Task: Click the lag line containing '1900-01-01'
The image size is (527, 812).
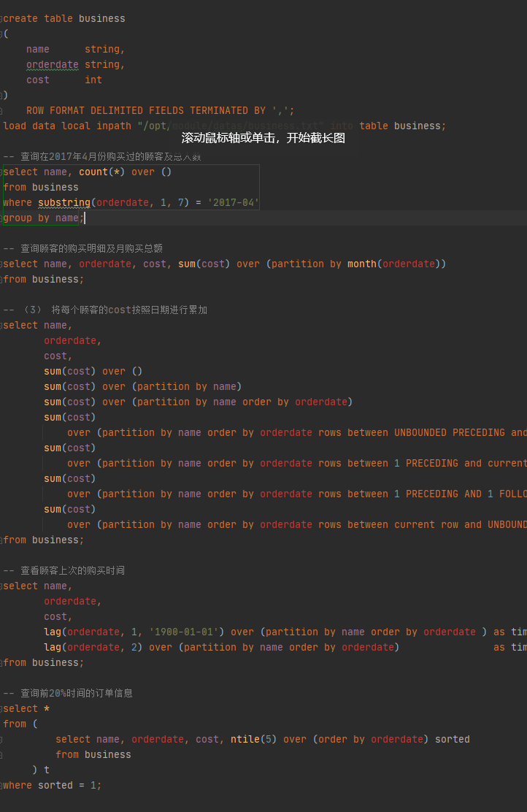Action: (285, 632)
